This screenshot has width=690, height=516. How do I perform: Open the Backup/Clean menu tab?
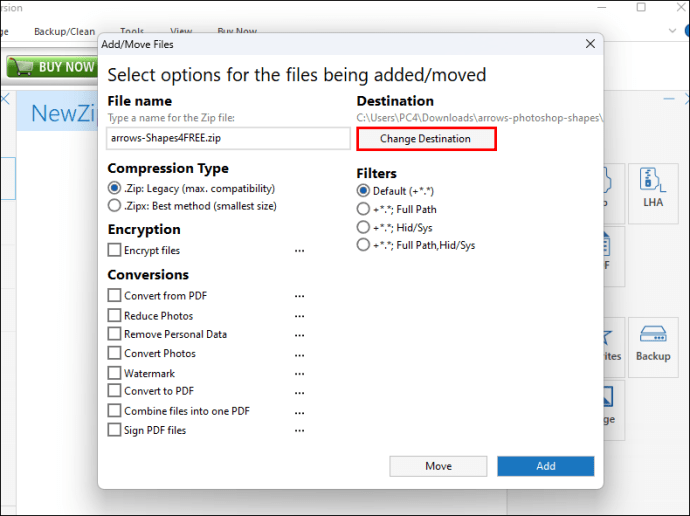(x=63, y=32)
